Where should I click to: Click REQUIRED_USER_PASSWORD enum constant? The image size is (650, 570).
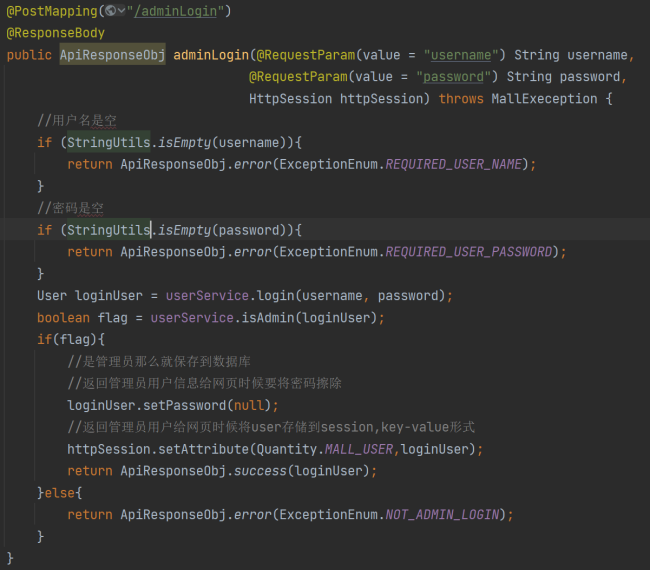click(x=469, y=252)
